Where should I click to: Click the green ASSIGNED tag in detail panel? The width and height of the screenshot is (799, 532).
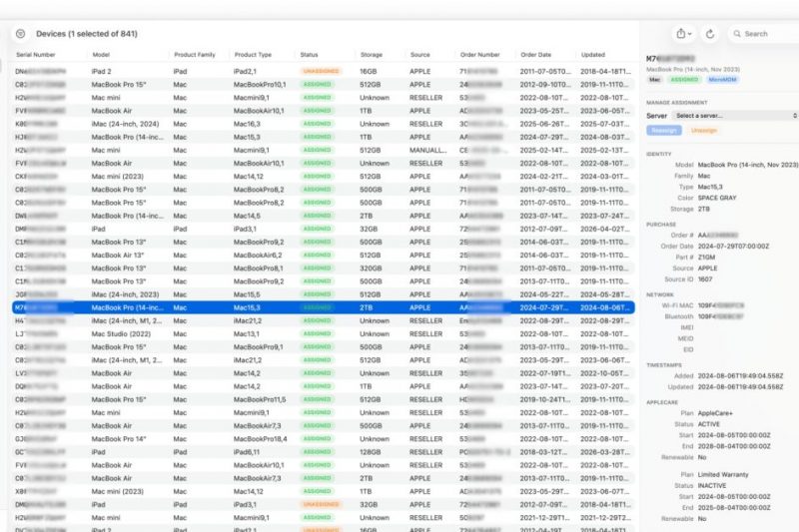(684, 80)
